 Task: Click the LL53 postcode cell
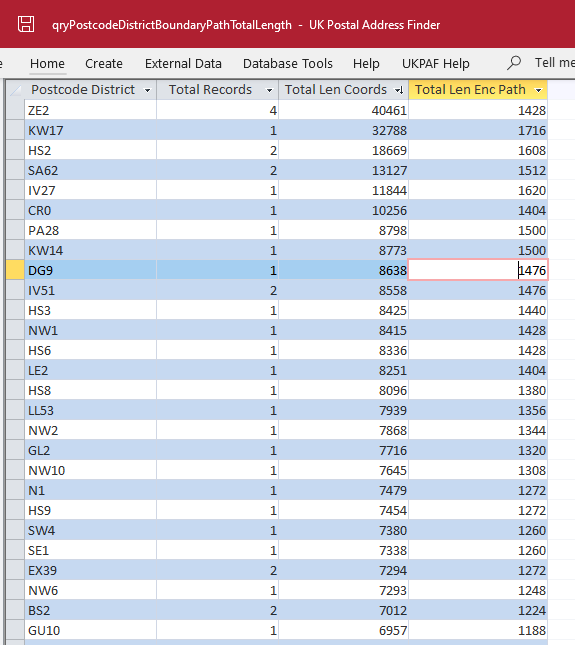tap(90, 411)
